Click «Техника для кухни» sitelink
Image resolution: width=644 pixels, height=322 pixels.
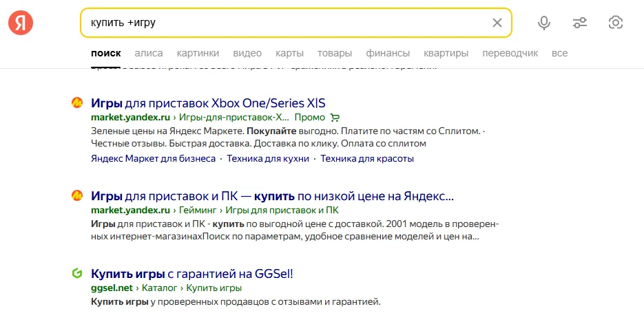coord(266,158)
